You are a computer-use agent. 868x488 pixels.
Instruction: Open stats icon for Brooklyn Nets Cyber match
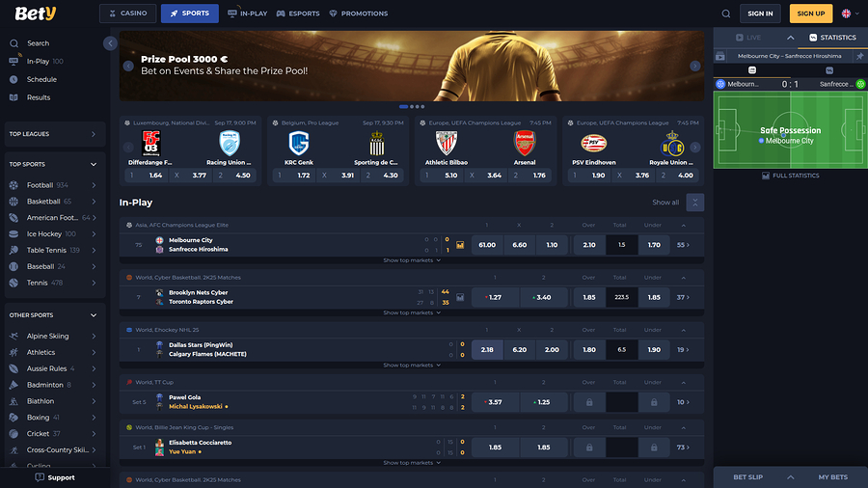coord(460,297)
